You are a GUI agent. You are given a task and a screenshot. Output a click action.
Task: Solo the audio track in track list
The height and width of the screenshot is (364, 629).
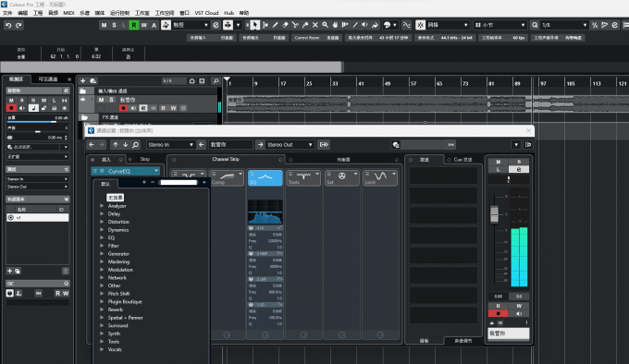111,100
